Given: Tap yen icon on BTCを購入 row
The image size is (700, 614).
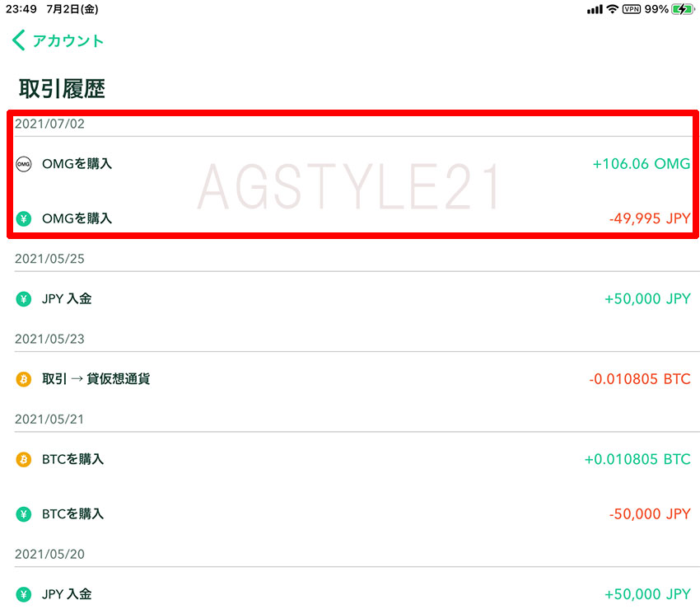Looking at the screenshot, I should tap(24, 514).
